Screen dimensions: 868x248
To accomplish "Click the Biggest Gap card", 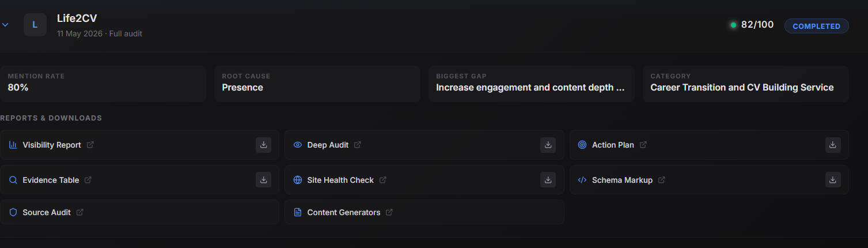I will (532, 84).
